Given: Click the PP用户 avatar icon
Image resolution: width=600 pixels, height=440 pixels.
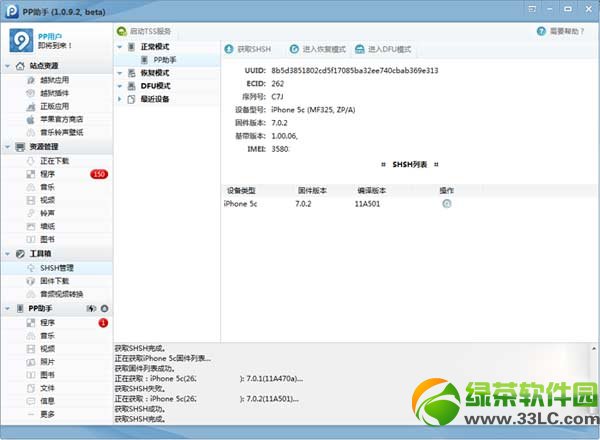Looking at the screenshot, I should pos(21,41).
